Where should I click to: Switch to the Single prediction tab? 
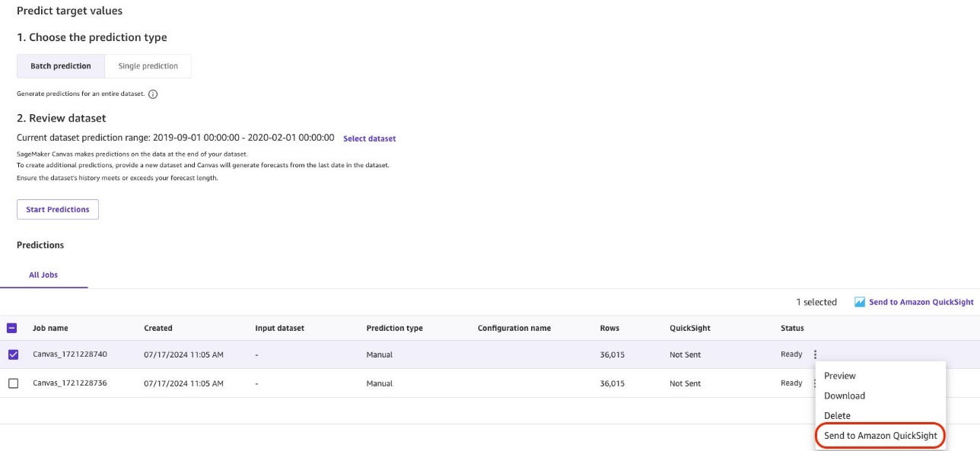pos(148,66)
